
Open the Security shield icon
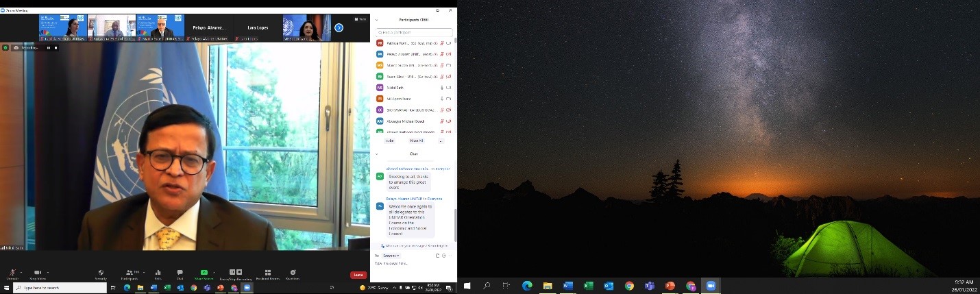[101, 273]
